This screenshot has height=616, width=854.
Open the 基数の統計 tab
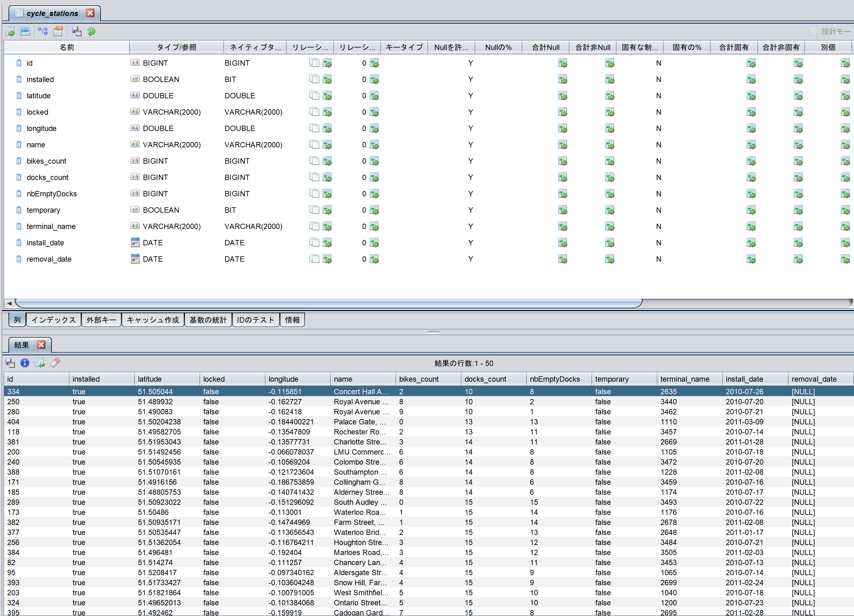click(x=208, y=320)
